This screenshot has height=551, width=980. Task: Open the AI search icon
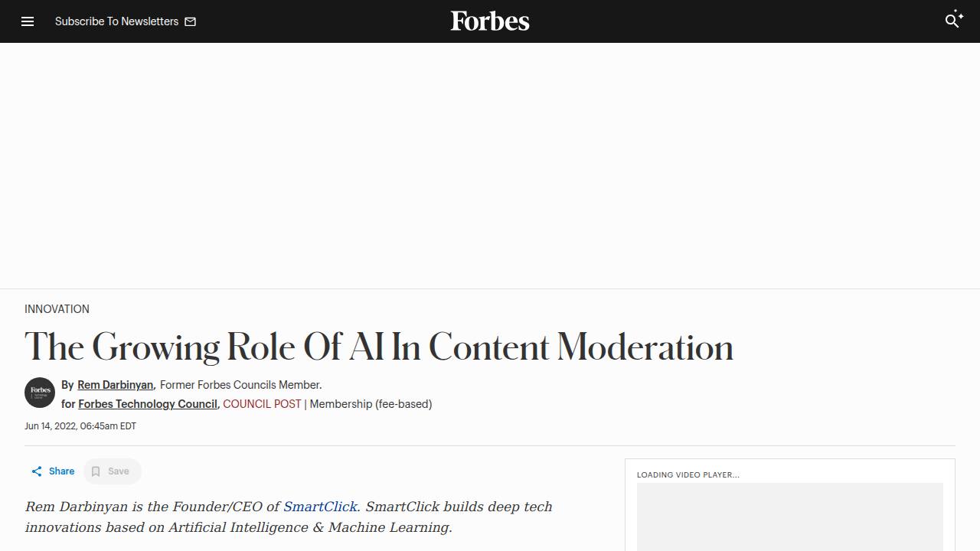pos(954,20)
